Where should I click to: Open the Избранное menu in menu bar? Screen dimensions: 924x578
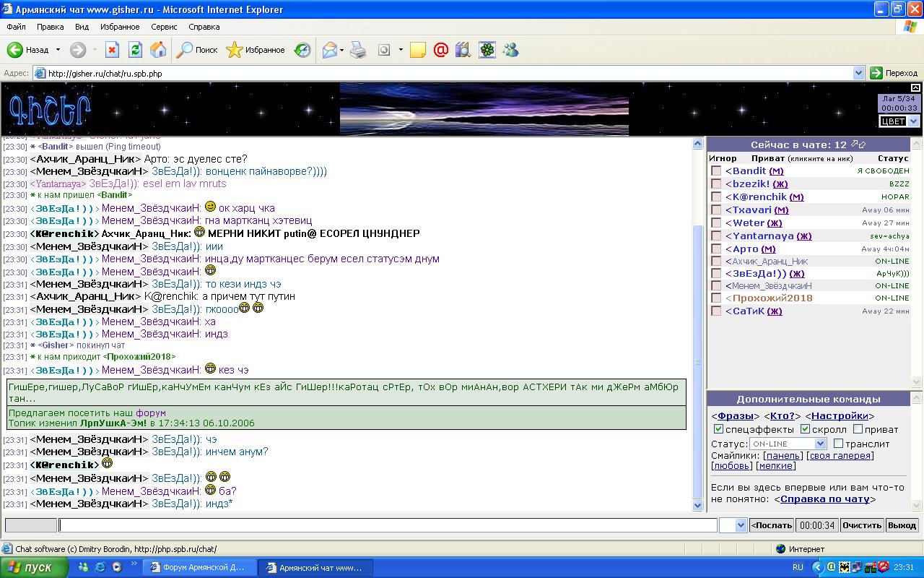click(120, 27)
